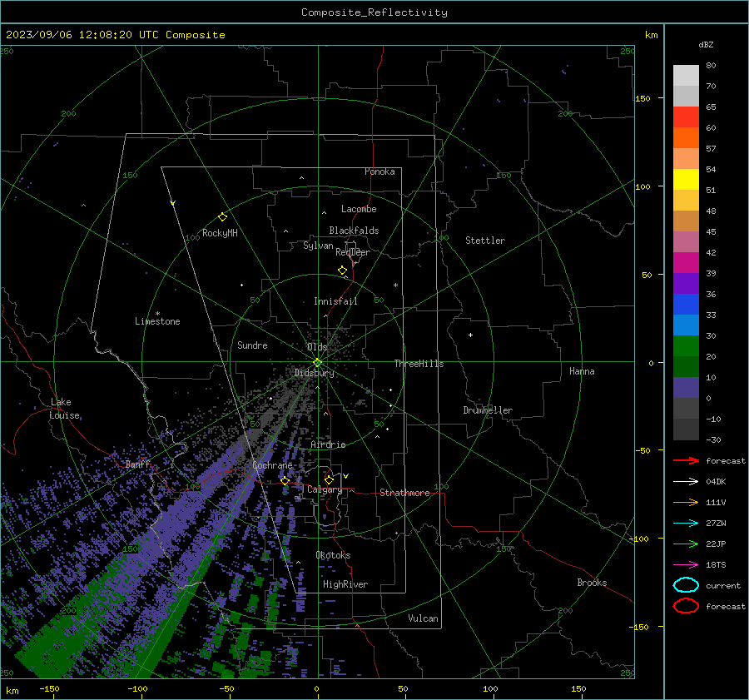The width and height of the screenshot is (749, 700).
Task: Click the Ponoka label
Action: point(379,171)
